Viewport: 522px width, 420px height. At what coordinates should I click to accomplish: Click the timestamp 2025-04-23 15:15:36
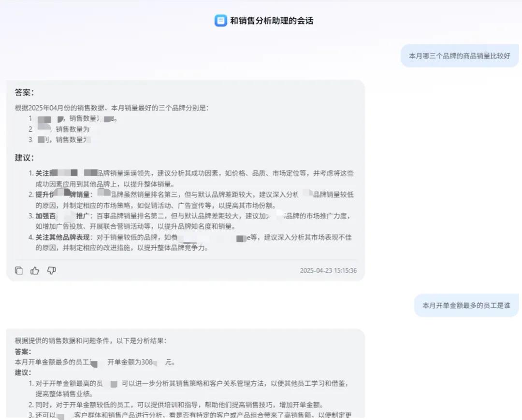point(328,271)
